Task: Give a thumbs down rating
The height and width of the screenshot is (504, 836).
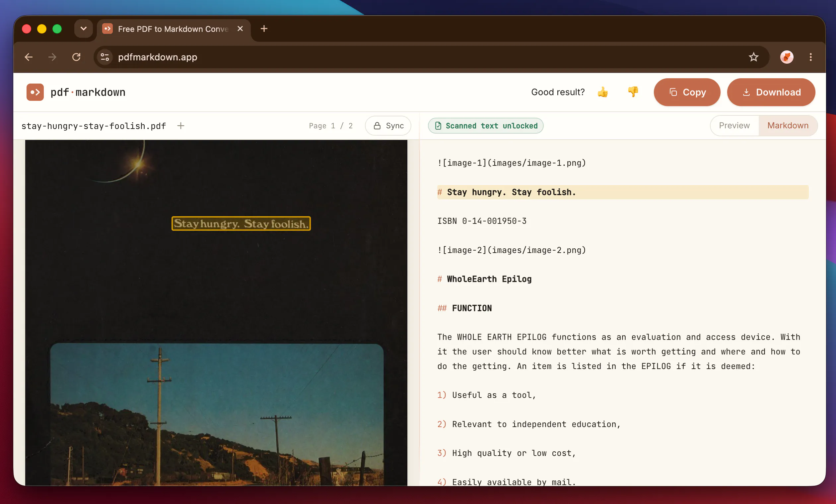Action: (x=633, y=92)
